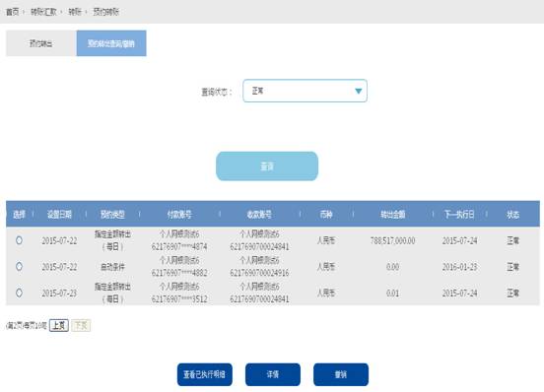This screenshot has width=544, height=392.
Task: Click the 设置日期 column header
Action: [59, 214]
